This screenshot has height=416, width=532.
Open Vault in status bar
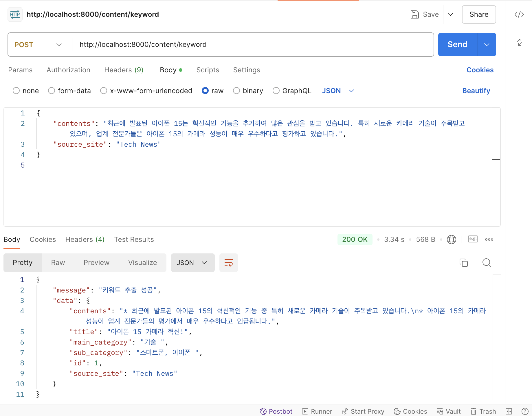[x=448, y=411]
